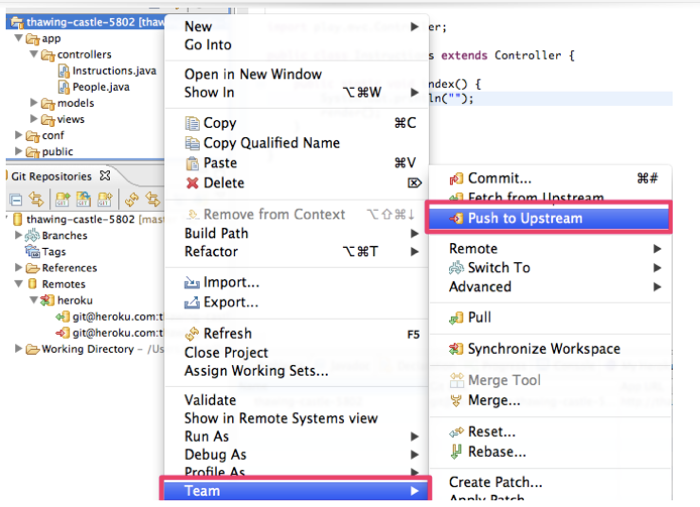Collapse the controllers folder

[34, 54]
